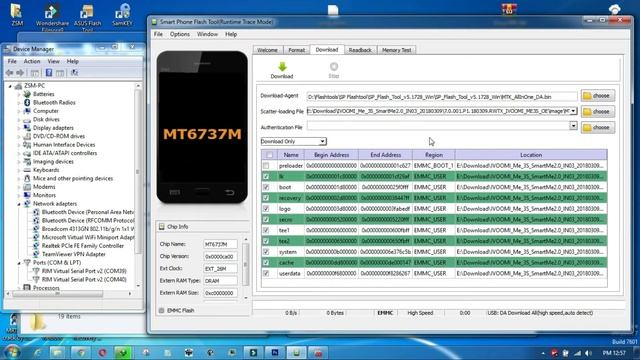Open Flash Tool Window menu

click(x=207, y=34)
